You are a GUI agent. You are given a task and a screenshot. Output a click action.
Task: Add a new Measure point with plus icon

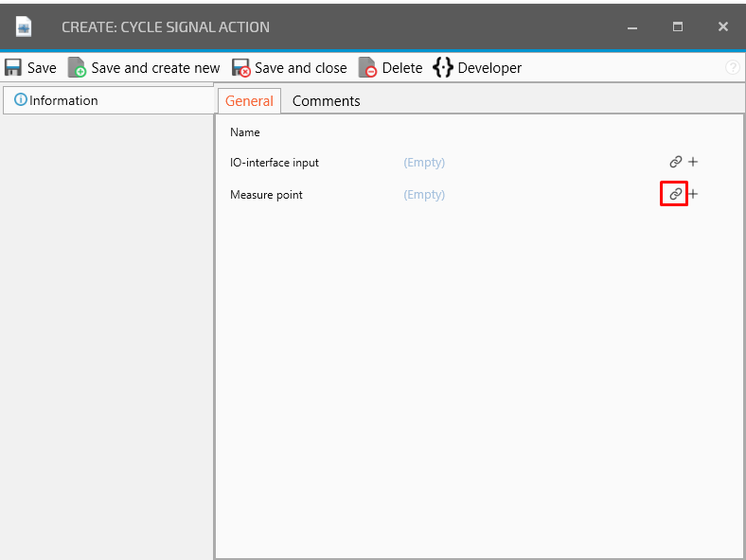click(x=693, y=194)
